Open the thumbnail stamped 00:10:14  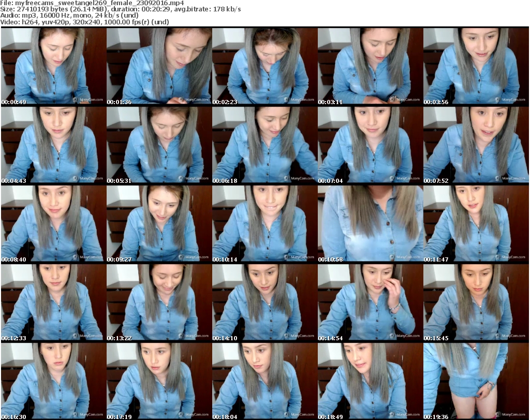265,224
